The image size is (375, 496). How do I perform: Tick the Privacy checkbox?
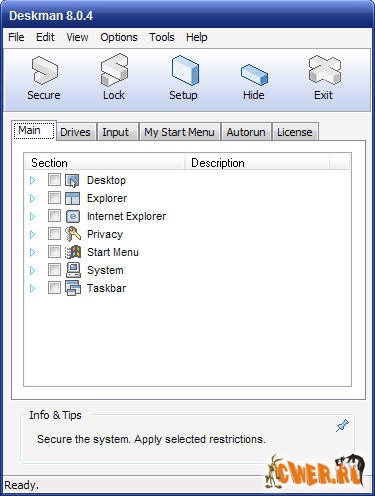pos(54,234)
